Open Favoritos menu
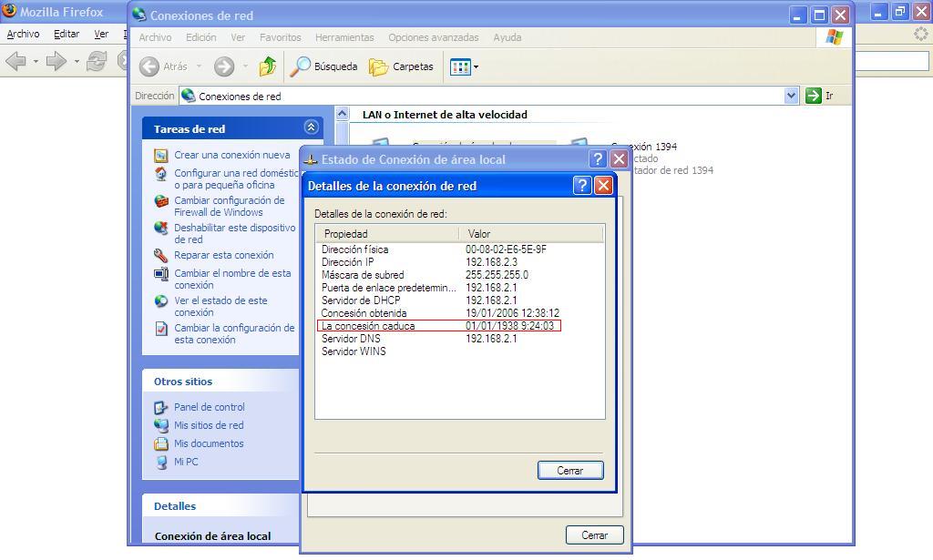The height and width of the screenshot is (560, 933). click(x=281, y=37)
